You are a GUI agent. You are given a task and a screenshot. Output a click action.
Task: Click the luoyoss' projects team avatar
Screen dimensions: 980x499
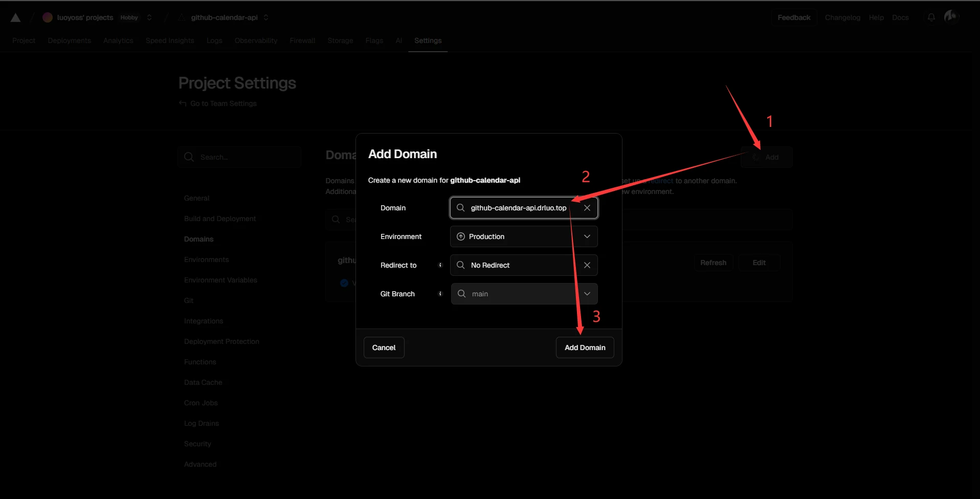click(x=48, y=17)
